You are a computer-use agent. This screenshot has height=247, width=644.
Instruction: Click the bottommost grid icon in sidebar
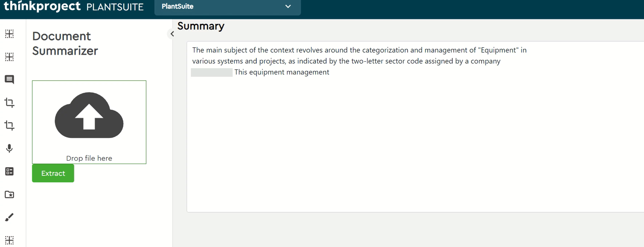click(9, 240)
